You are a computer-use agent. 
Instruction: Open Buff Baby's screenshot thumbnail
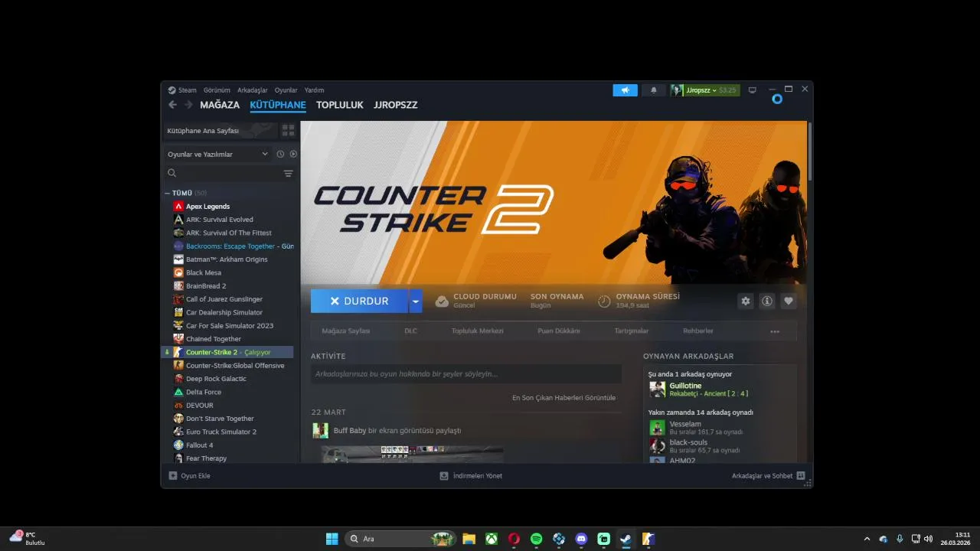413,455
